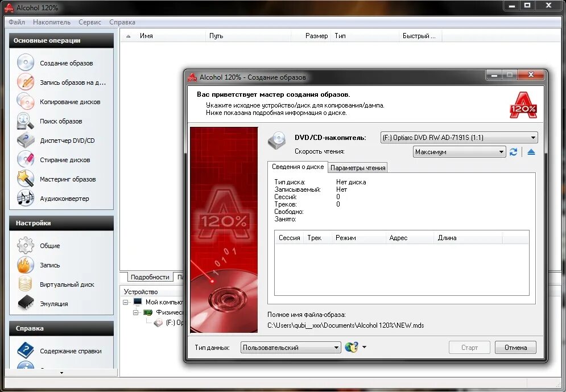Image resolution: width=566 pixels, height=392 pixels.
Task: Click the Запись flame icon
Action: pyautogui.click(x=25, y=265)
